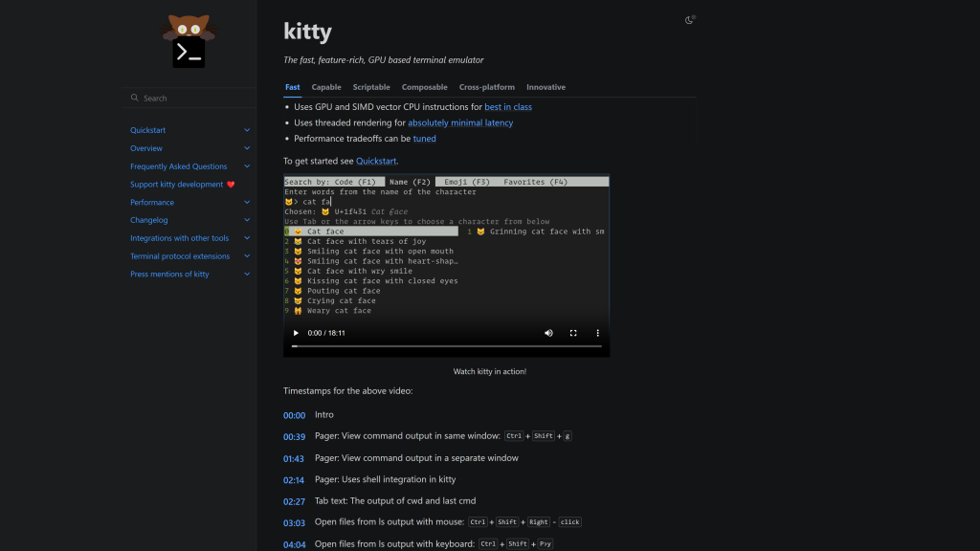Jump to timestamp 00:00 Intro
Screen dimensions: 980x551
coord(295,415)
